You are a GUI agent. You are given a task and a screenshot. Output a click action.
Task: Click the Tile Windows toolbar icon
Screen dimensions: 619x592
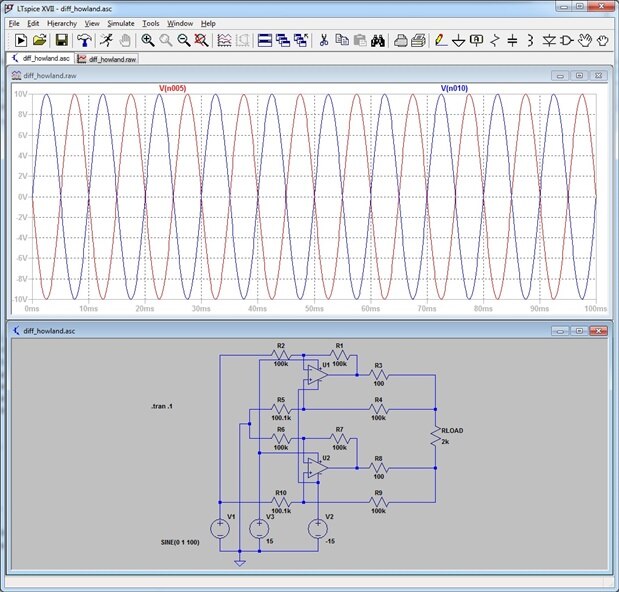click(265, 40)
